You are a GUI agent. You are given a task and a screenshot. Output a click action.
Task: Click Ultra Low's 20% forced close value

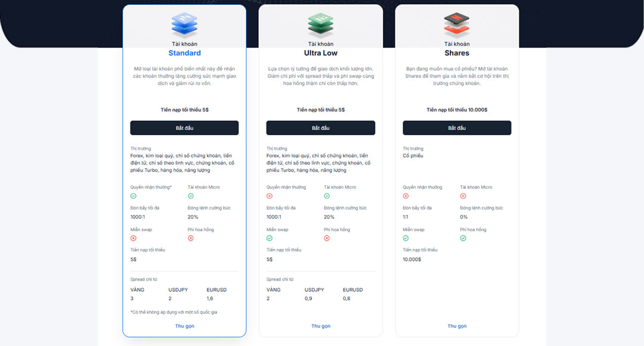(329, 217)
